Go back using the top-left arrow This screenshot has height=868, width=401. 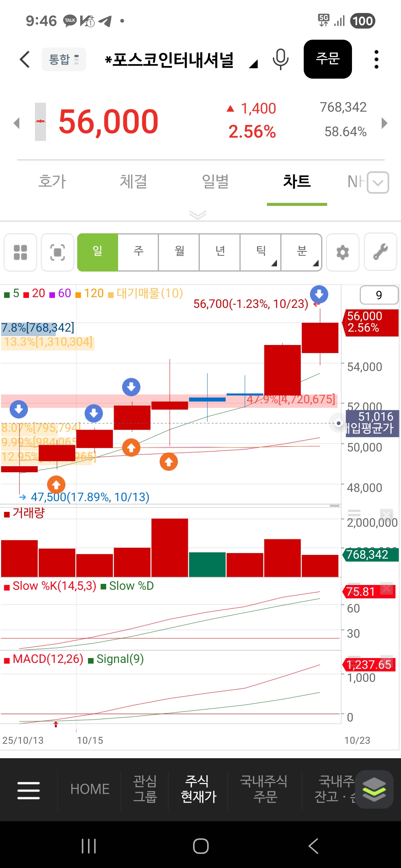(25, 59)
